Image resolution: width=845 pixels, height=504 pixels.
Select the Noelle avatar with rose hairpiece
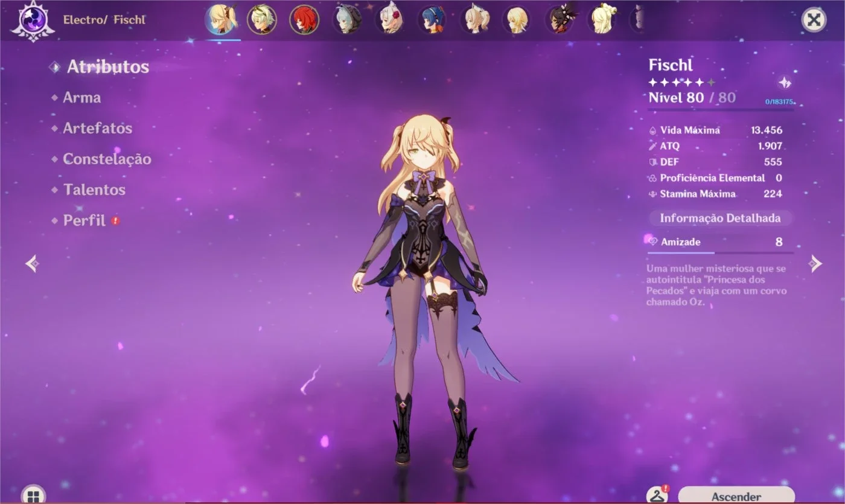pos(390,19)
